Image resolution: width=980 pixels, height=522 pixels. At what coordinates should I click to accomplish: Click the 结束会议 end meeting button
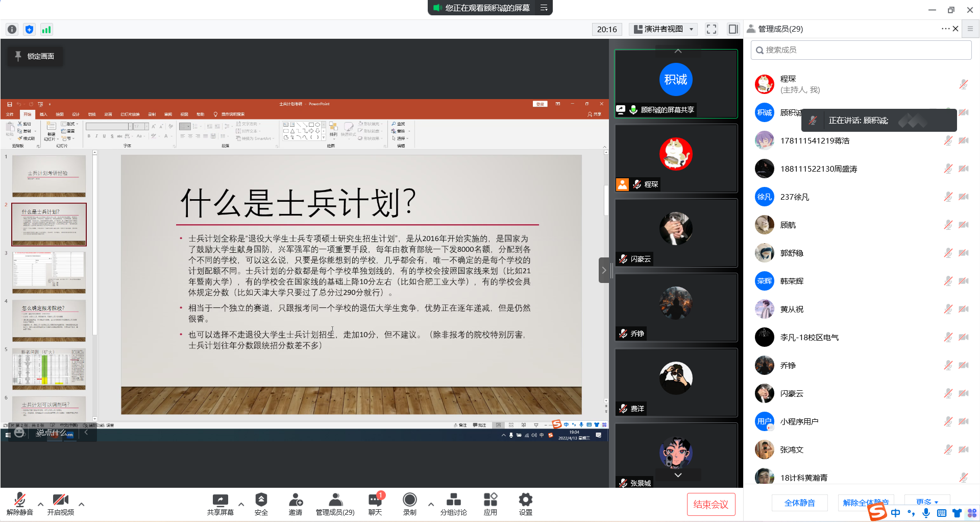pyautogui.click(x=710, y=504)
